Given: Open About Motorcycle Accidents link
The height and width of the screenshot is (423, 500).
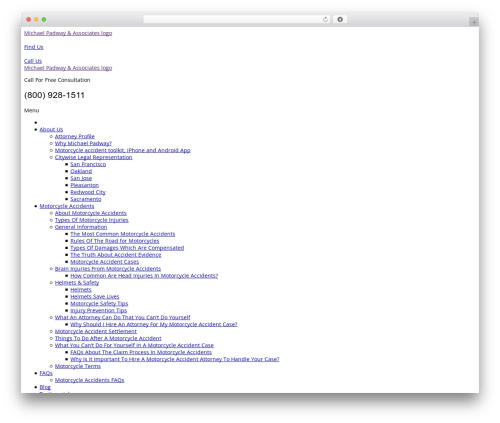Looking at the screenshot, I should pos(91,213).
